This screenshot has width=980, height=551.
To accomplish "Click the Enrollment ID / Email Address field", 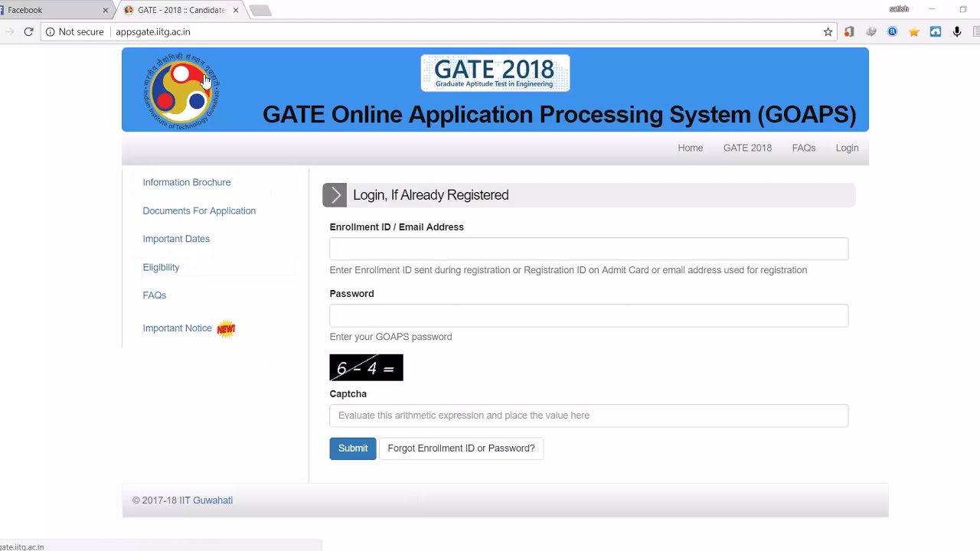I will [589, 249].
